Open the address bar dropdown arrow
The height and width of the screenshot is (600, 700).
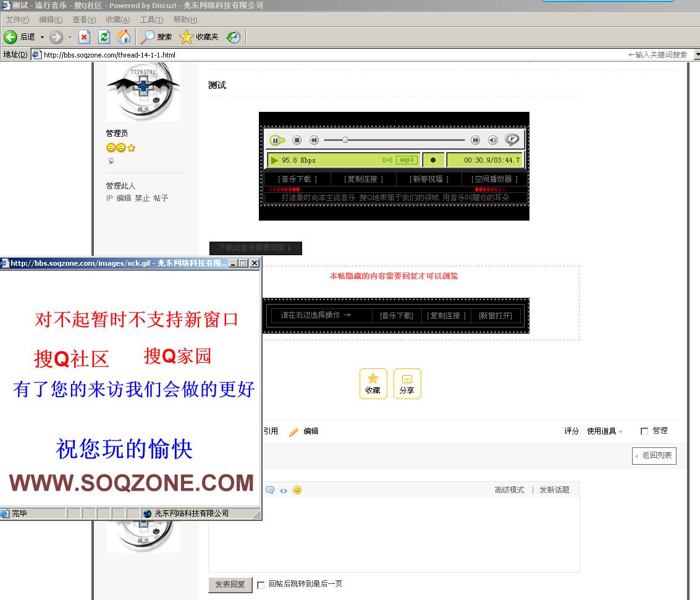tap(697, 54)
